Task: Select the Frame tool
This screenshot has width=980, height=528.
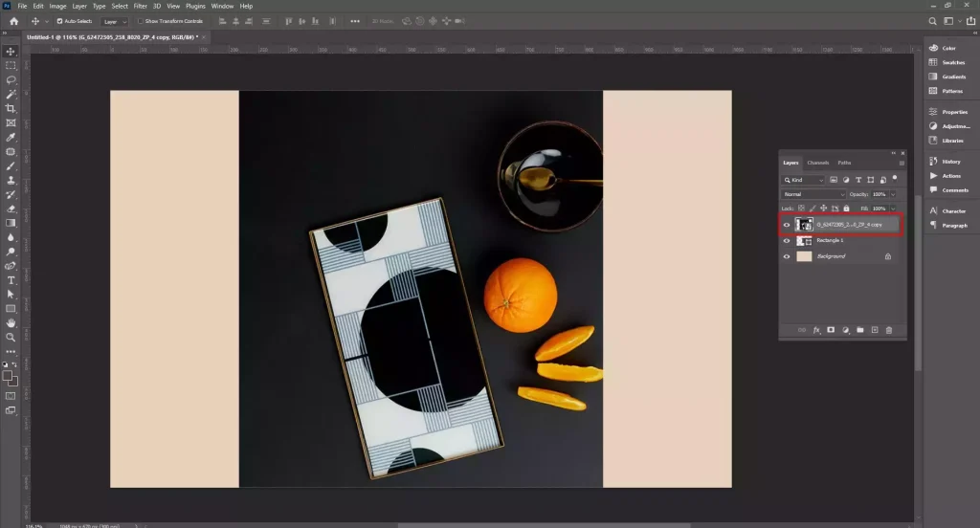Action: point(11,123)
